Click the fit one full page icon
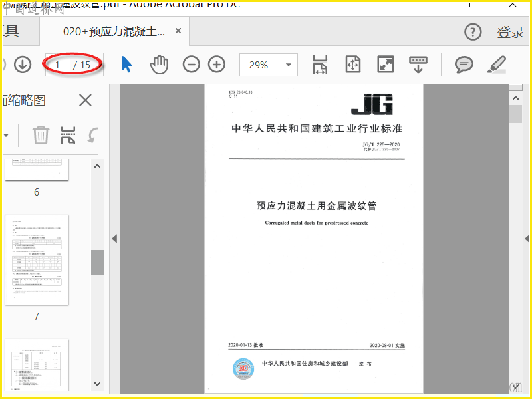Image resolution: width=532 pixels, height=399 pixels. tap(353, 65)
